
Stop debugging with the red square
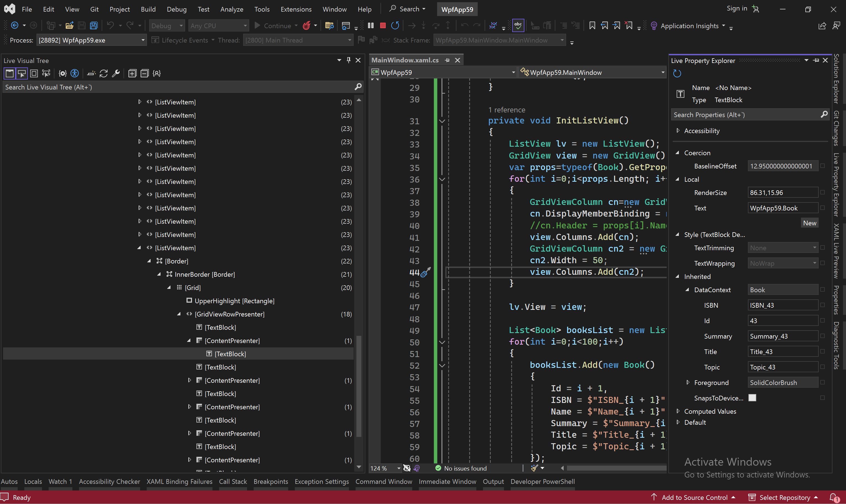click(x=383, y=25)
